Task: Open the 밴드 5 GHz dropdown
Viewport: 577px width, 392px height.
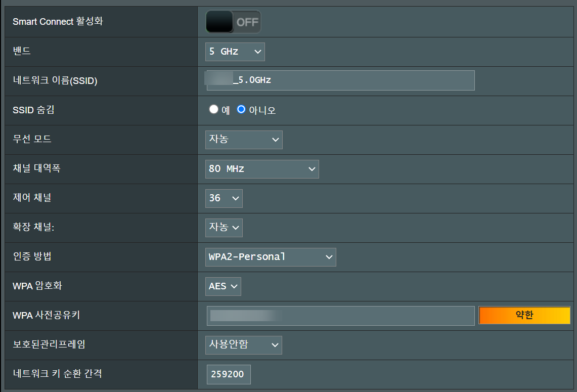Action: [235, 52]
